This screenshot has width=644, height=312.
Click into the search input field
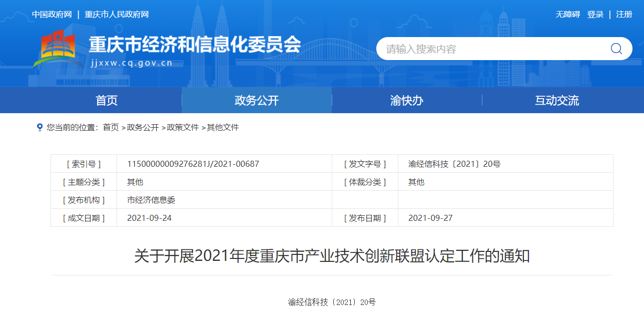tap(490, 49)
